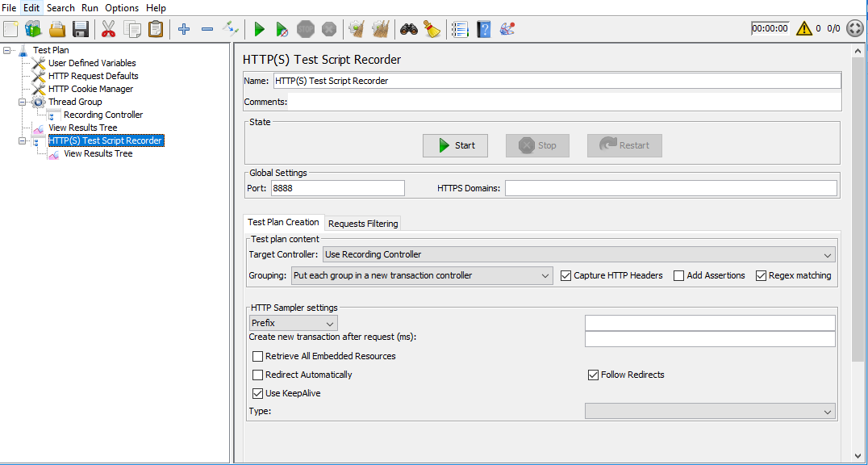Screen dimensions: 868x465
Task: Open the Templates icon in the toolbar
Action: pos(32,29)
